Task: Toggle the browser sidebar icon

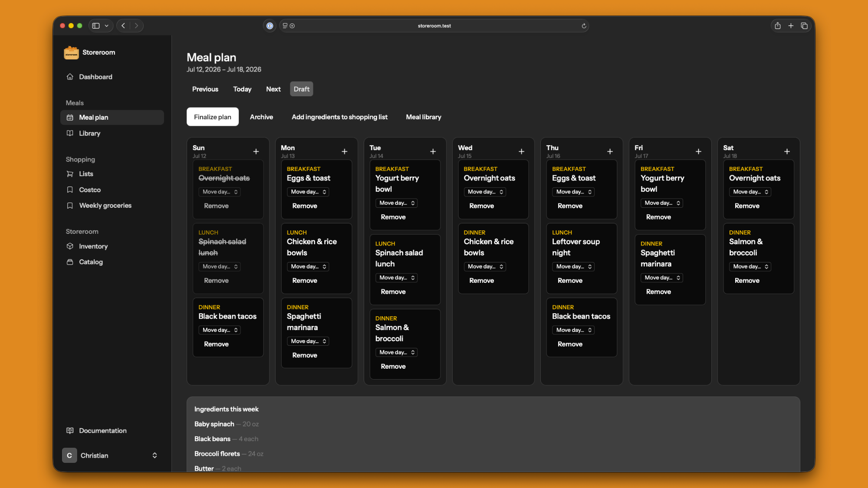Action: 96,26
